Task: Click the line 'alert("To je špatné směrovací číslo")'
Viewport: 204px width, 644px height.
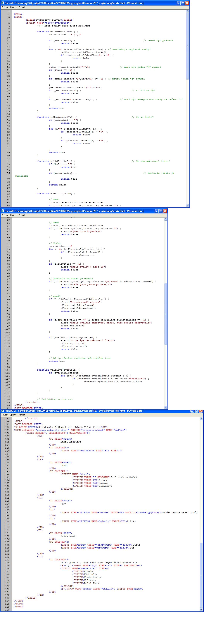Action: pyautogui.click(x=88, y=340)
